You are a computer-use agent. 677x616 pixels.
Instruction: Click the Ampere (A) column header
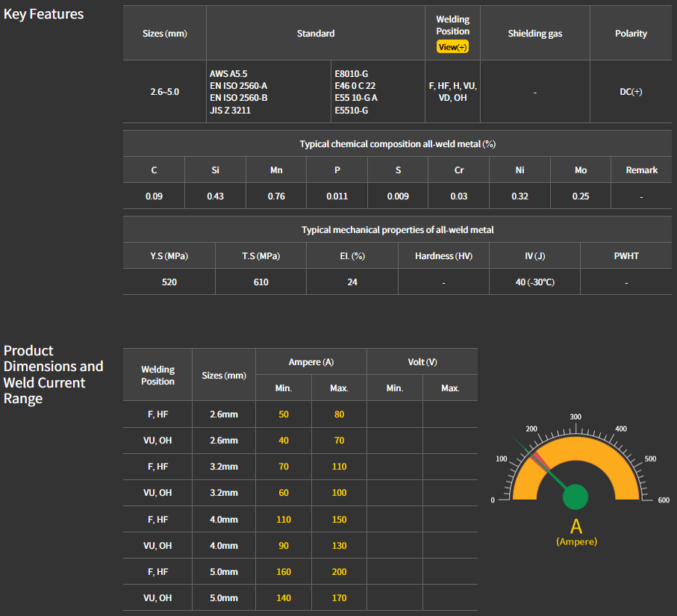(x=311, y=362)
